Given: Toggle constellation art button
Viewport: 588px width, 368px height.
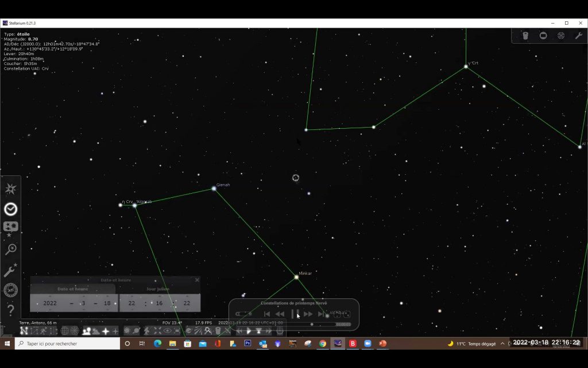Looking at the screenshot, I should click(44, 331).
